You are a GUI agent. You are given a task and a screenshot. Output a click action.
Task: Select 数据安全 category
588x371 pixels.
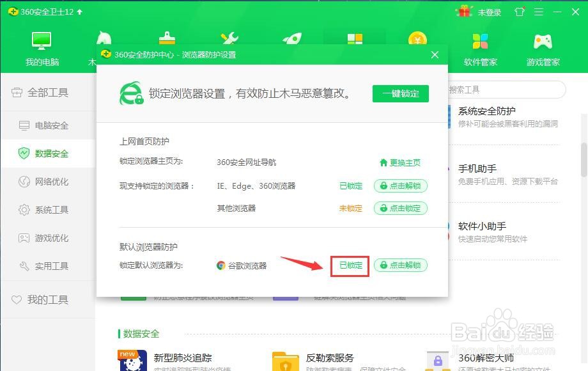48,154
